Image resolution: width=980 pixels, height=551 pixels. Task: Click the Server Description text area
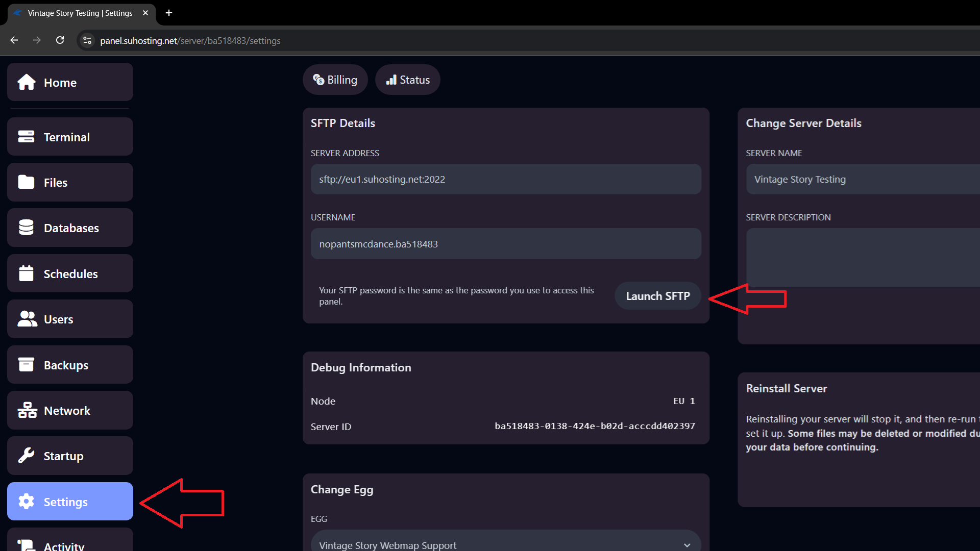863,258
